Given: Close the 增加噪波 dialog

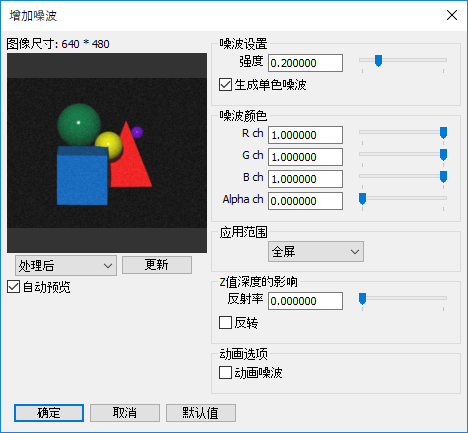Looking at the screenshot, I should pos(452,15).
